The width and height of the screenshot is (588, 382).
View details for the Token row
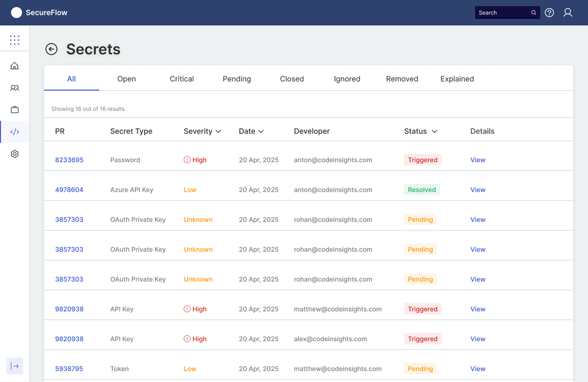[x=478, y=369]
